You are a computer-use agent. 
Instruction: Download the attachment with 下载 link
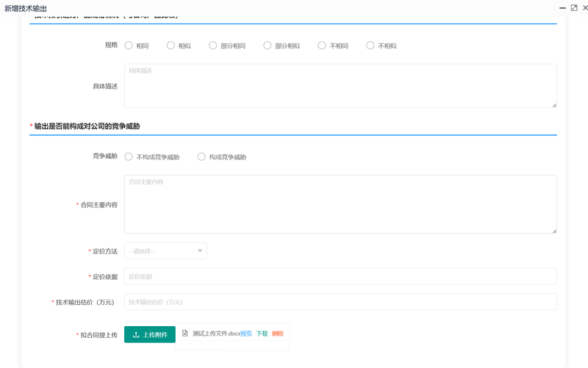coord(262,333)
